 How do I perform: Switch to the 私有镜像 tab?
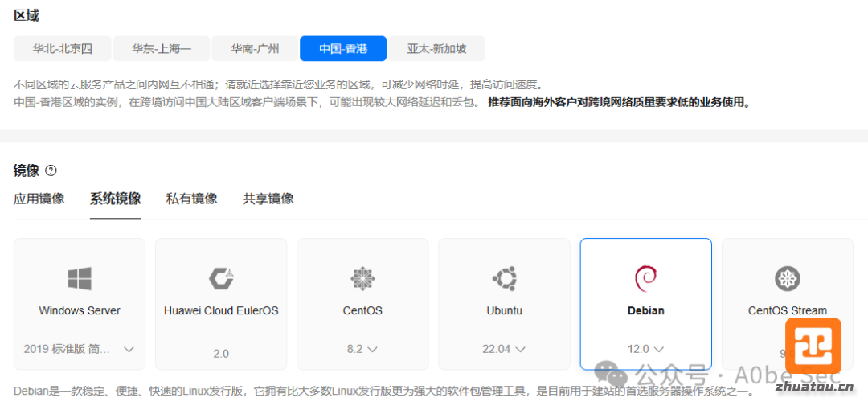(x=191, y=199)
